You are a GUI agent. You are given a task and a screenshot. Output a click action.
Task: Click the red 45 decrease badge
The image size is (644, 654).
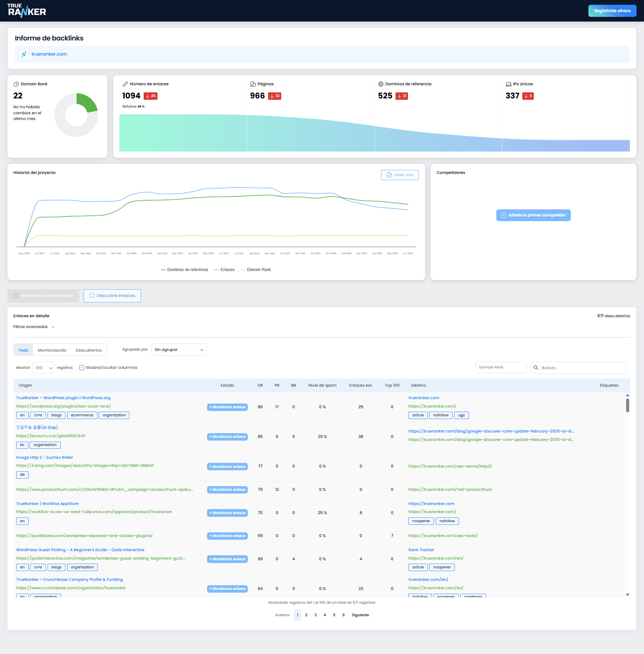(150, 96)
